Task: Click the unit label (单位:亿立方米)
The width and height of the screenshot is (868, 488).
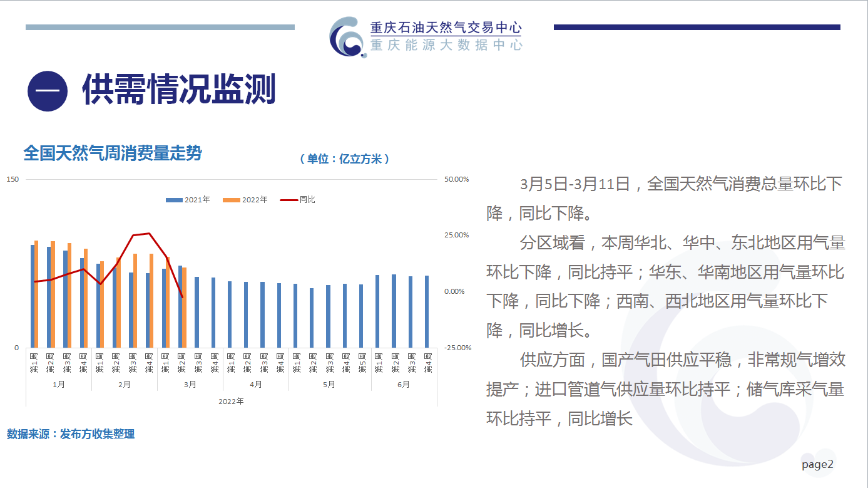Action: [x=345, y=159]
